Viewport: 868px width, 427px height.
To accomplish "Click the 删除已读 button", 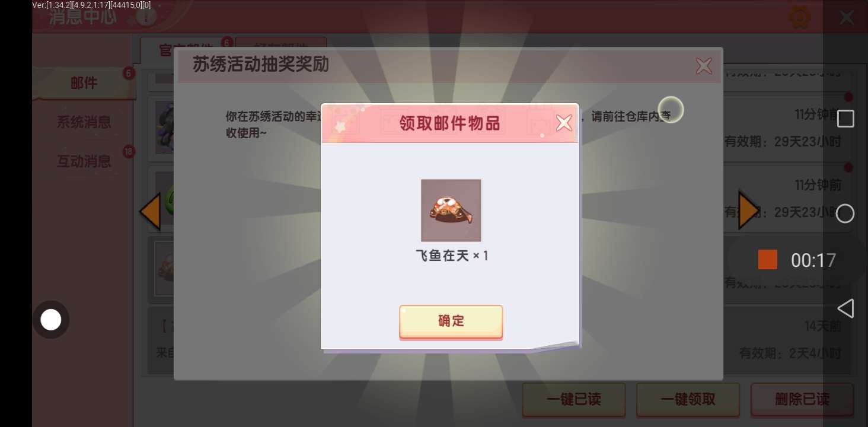I will [802, 400].
